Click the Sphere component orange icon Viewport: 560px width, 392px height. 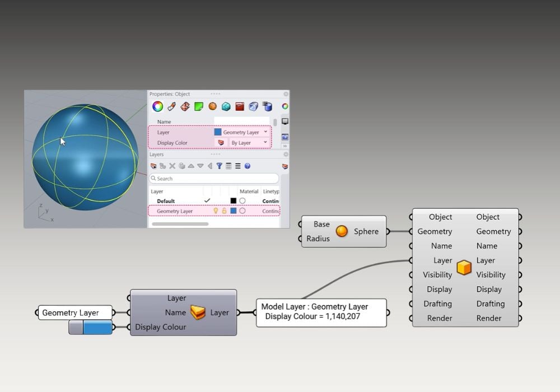(342, 231)
